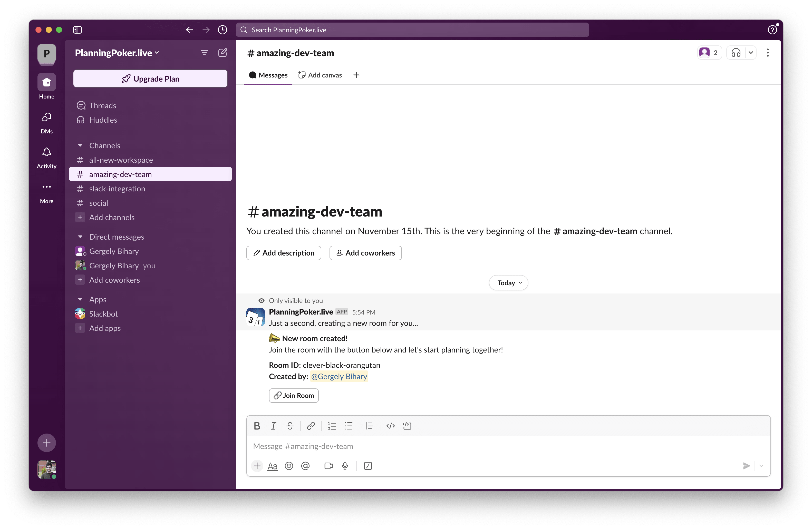Viewport: 812px width, 529px height.
Task: Insert a bulleted list
Action: (x=348, y=426)
